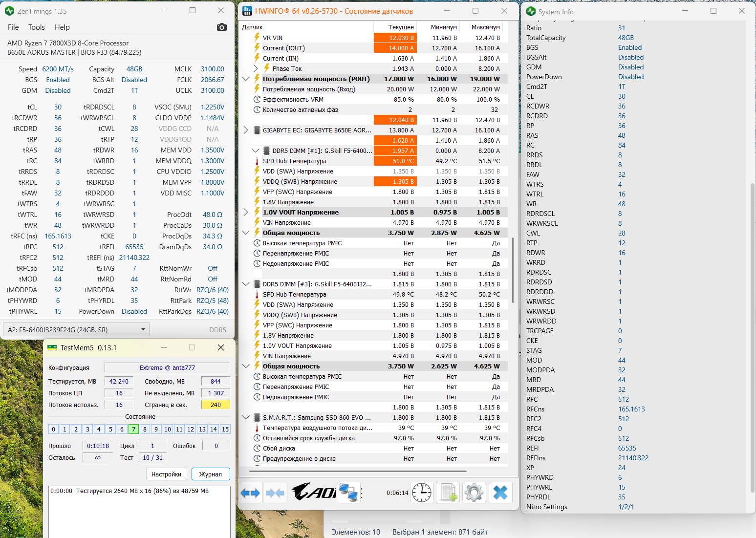756x538 pixels.
Task: Click the lightning icon beside VR VIN
Action: click(x=257, y=38)
